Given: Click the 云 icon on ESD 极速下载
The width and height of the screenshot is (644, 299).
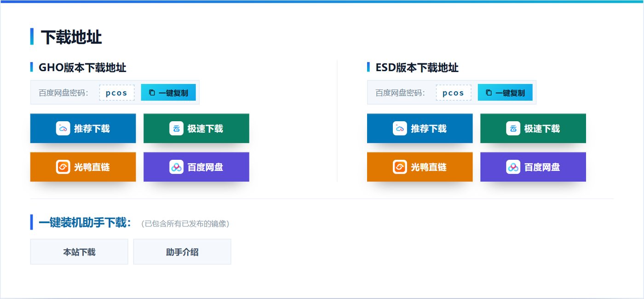Looking at the screenshot, I should (513, 129).
